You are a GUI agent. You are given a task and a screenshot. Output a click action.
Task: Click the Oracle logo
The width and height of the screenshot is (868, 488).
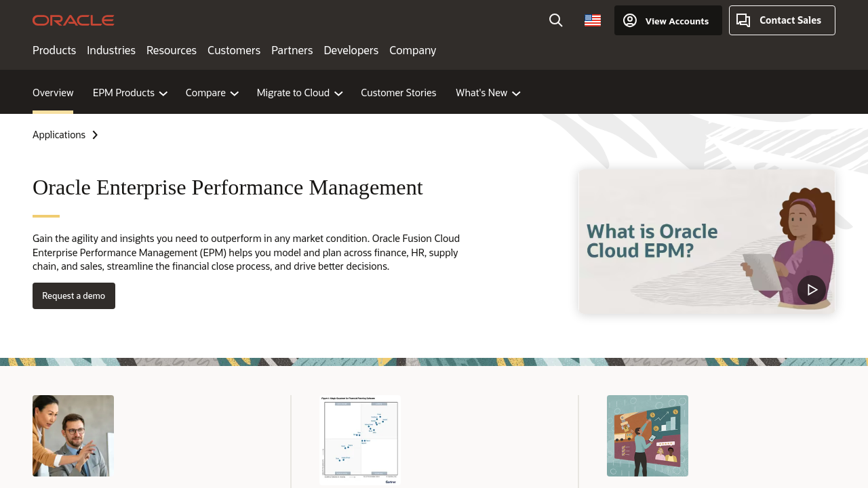[x=73, y=20]
